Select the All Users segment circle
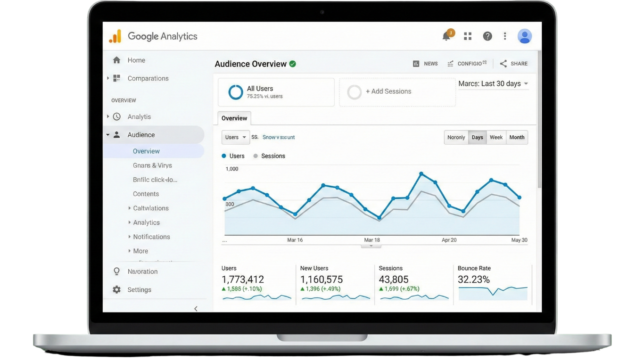The height and width of the screenshot is (362, 644). pyautogui.click(x=236, y=92)
